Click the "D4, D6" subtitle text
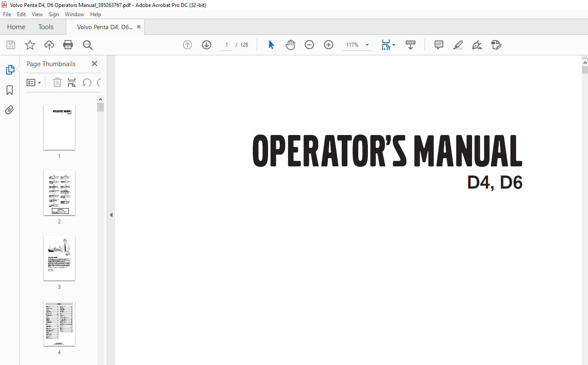Screen dimensions: 588x365 coord(495,182)
